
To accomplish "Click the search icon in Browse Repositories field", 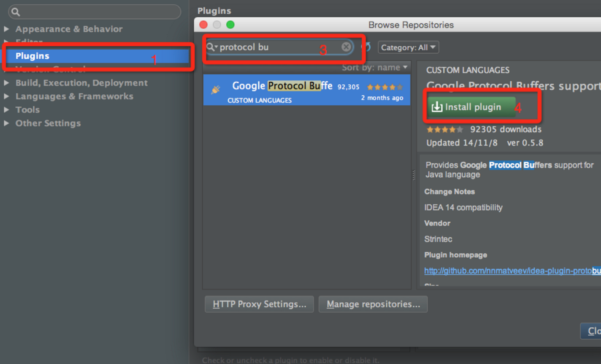I will (211, 47).
